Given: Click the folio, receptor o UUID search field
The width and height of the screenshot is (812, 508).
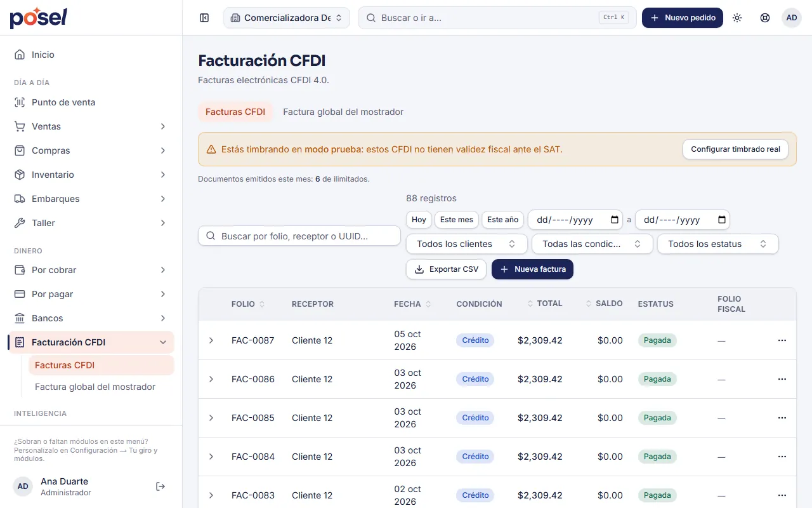Looking at the screenshot, I should click(x=299, y=236).
